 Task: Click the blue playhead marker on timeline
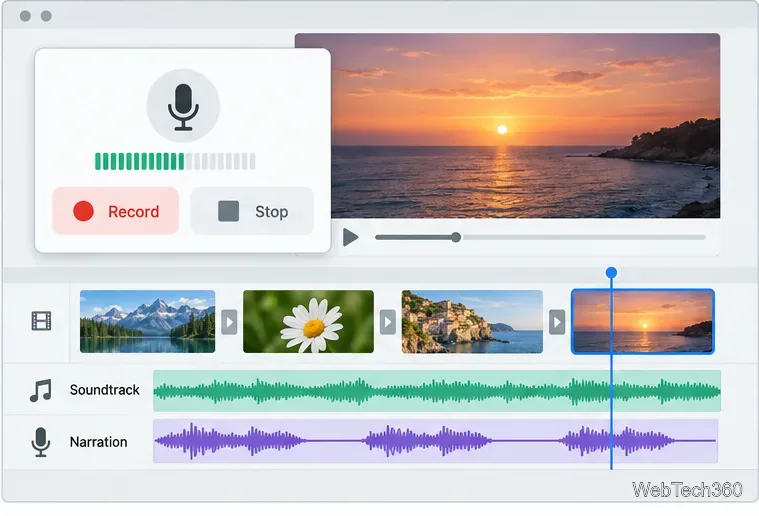point(611,273)
